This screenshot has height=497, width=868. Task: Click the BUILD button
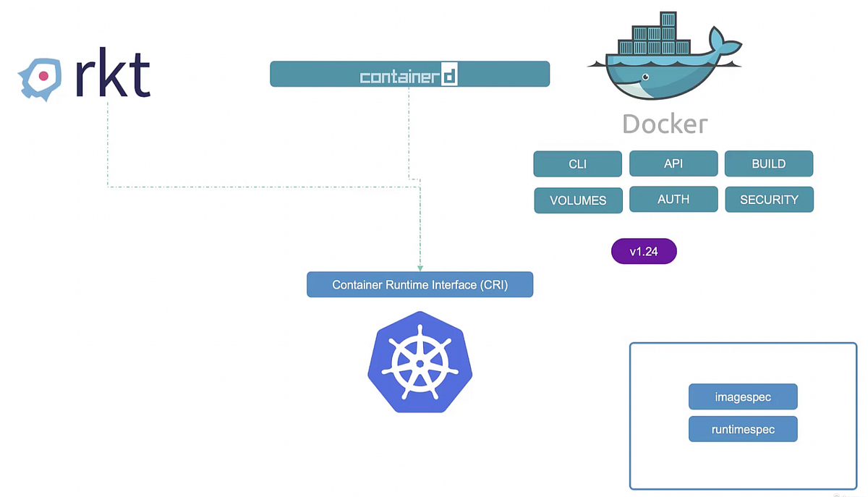(769, 163)
